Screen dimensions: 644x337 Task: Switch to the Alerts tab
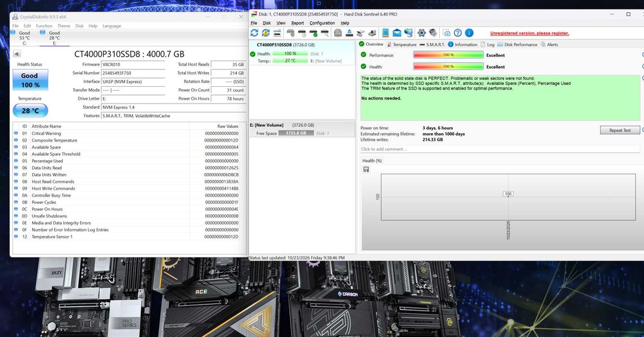[x=549, y=44]
